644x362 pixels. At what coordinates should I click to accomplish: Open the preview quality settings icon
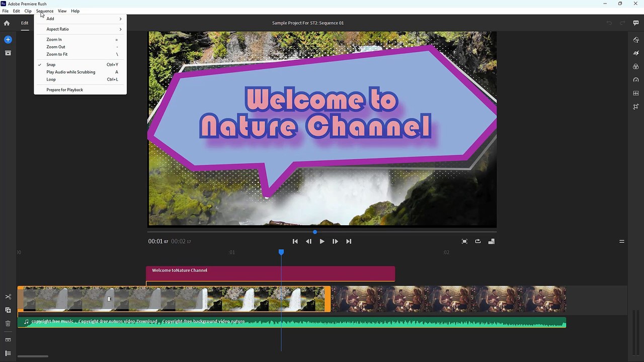click(492, 241)
